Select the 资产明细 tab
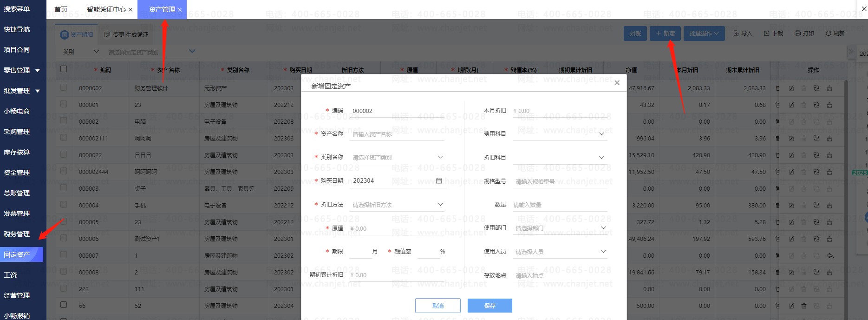Viewport: 868px width, 320px height. (77, 35)
